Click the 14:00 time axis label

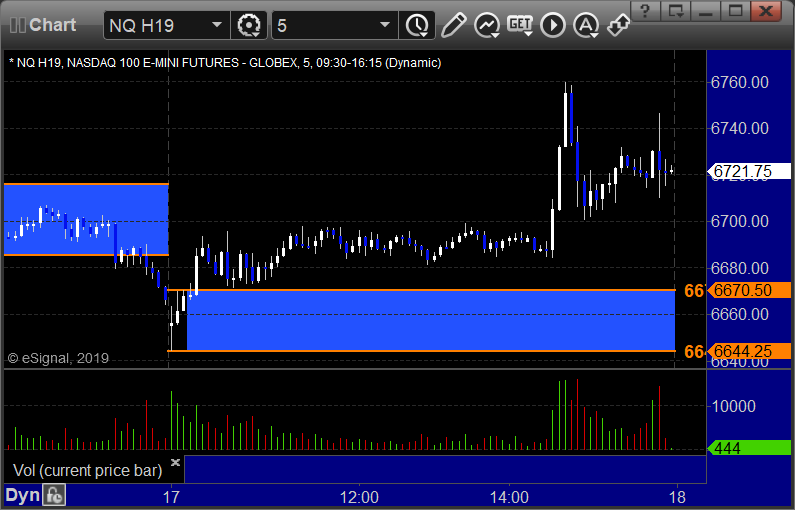(509, 497)
